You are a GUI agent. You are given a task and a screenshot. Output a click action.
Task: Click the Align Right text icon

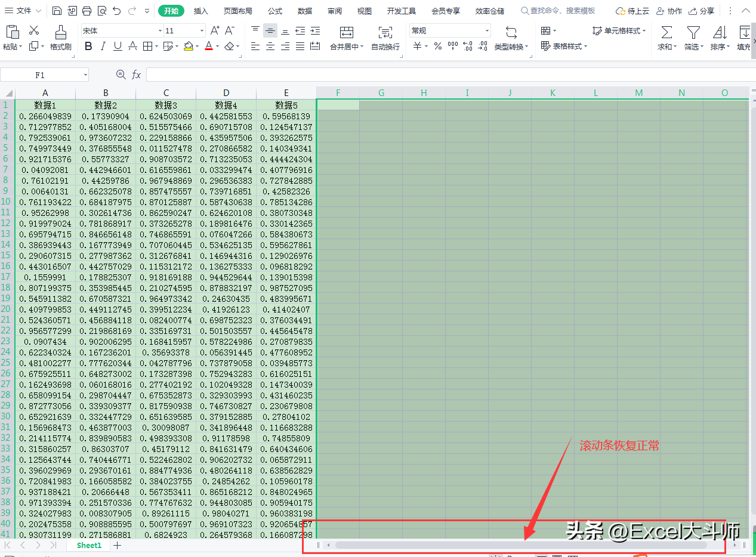pyautogui.click(x=285, y=46)
